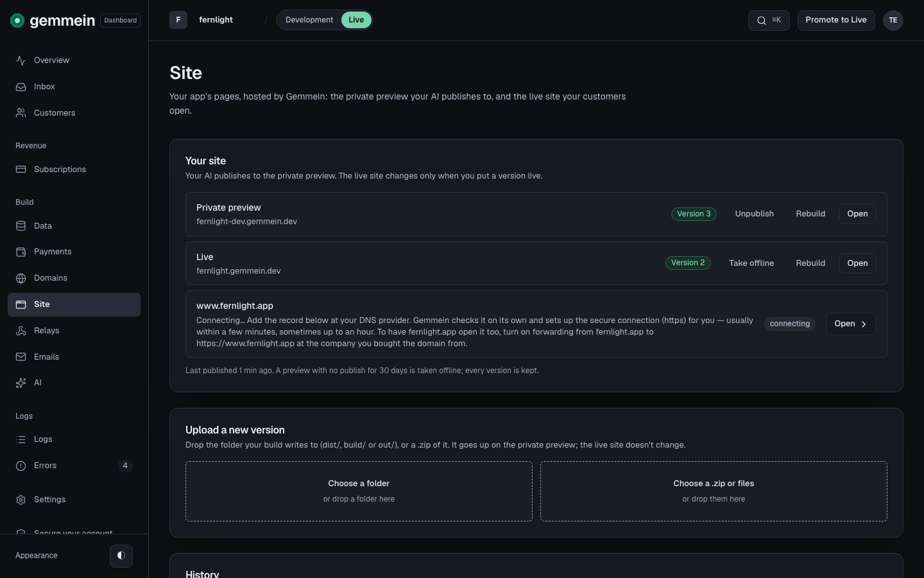The width and height of the screenshot is (924, 578).
Task: Click the Dashboard label beside the logo
Action: 121,21
